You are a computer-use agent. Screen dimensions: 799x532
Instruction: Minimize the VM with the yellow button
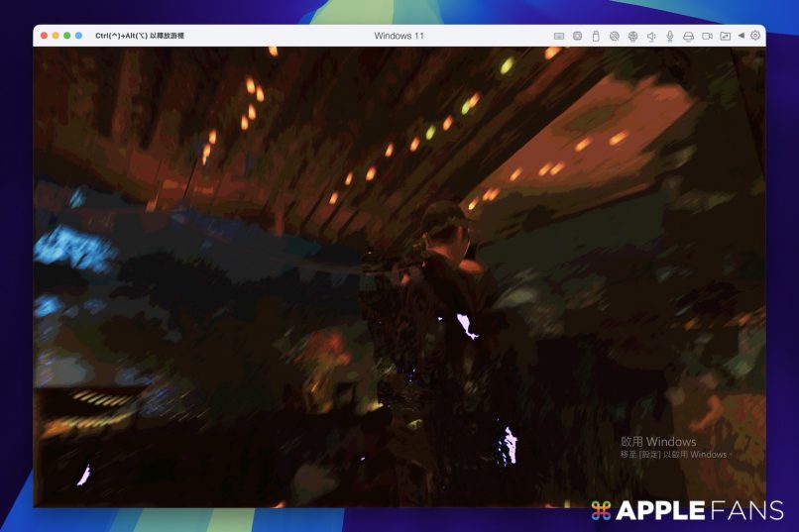tap(56, 36)
